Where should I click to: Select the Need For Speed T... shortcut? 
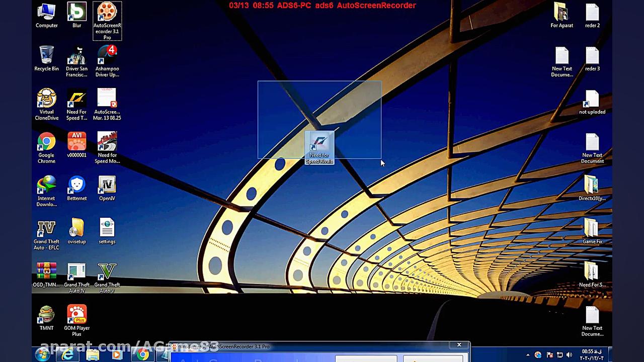click(x=76, y=105)
